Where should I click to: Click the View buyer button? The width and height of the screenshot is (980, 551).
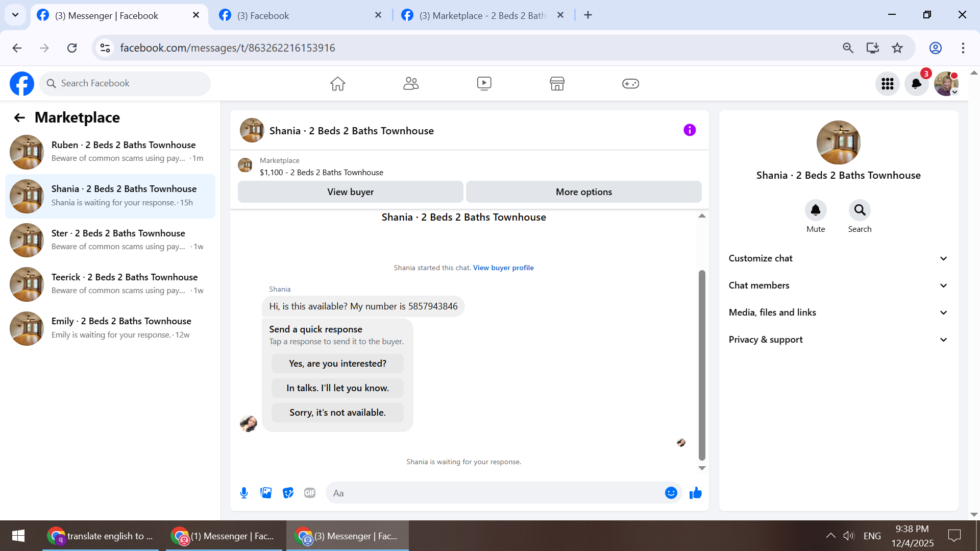pos(350,192)
